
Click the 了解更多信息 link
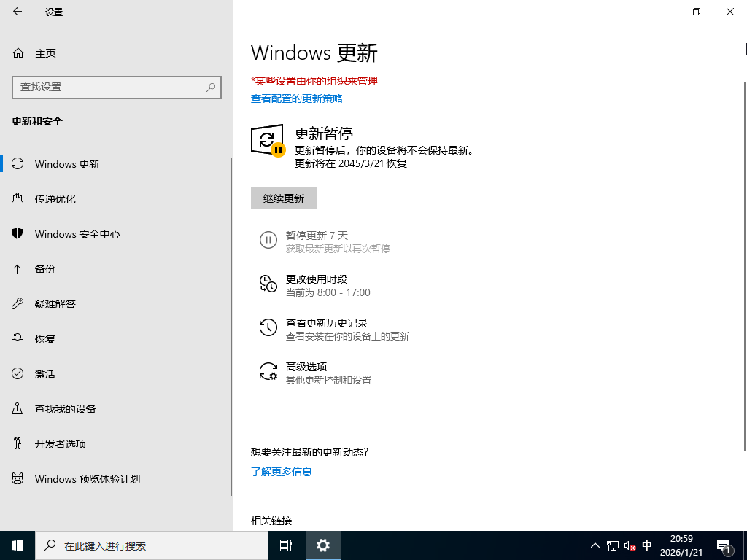pyautogui.click(x=282, y=472)
